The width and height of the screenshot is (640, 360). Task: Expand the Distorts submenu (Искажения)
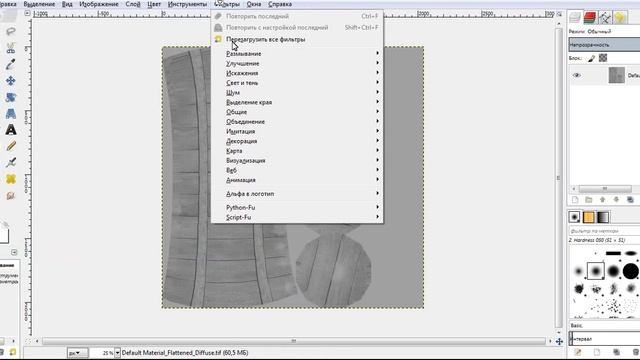[297, 73]
